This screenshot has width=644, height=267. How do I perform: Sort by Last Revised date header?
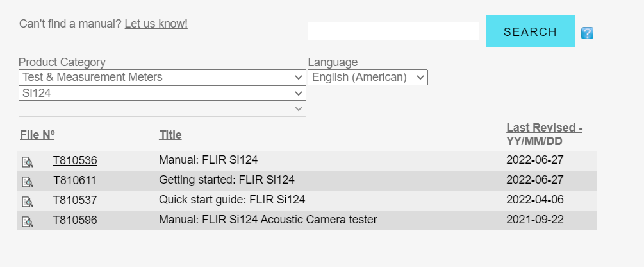(544, 134)
